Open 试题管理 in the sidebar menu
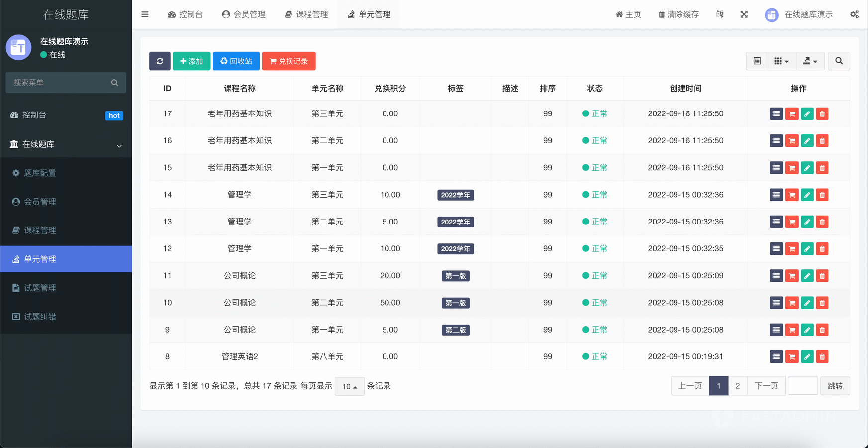This screenshot has height=448, width=868. tap(40, 288)
